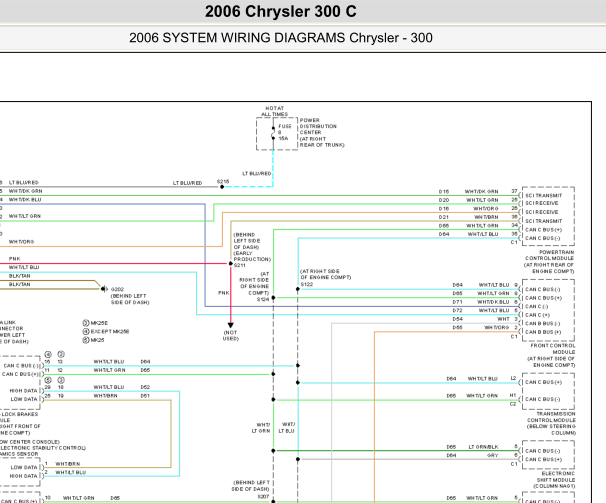Viewport: 606px width, 503px height.
Task: Click vertical bus label 'WHT/ LT GRN'
Action: (x=261, y=428)
